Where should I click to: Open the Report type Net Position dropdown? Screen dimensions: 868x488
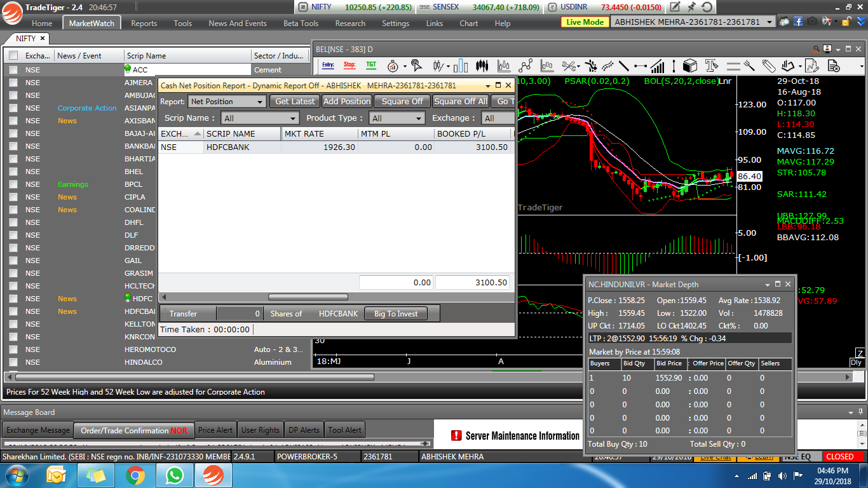227,102
